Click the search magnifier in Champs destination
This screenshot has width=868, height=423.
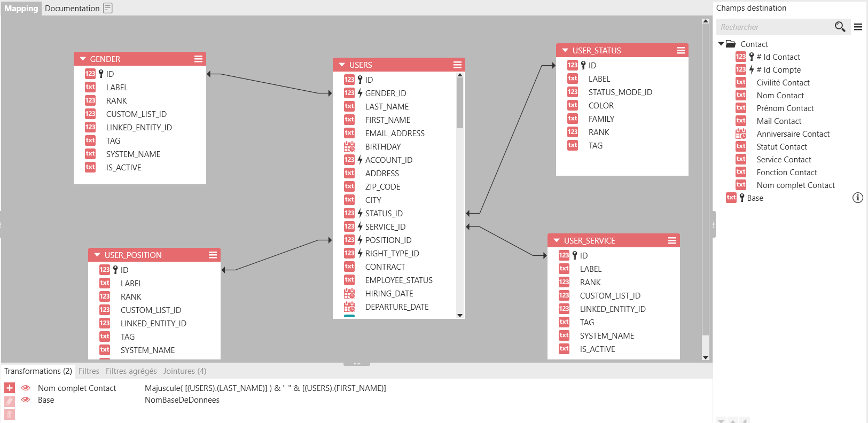coord(839,27)
